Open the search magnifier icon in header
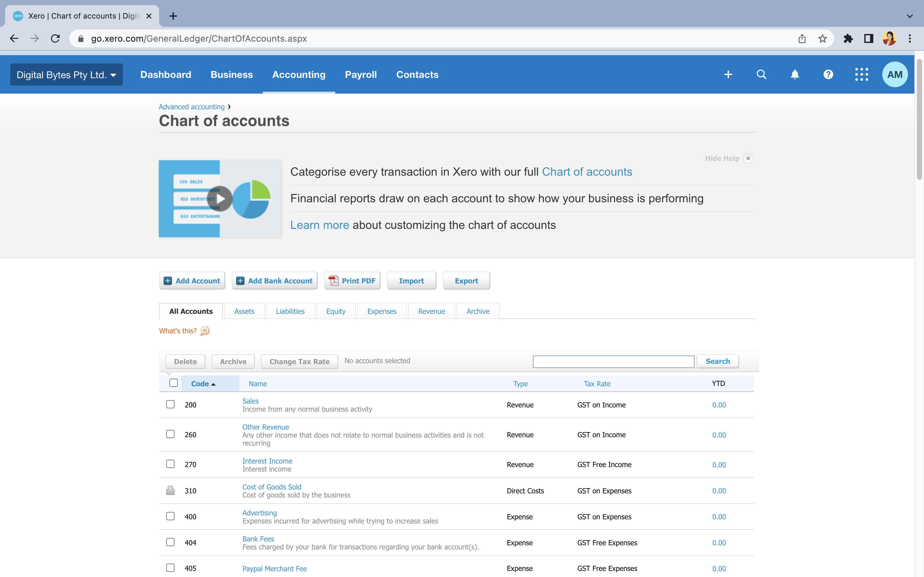Screen dimensions: 924x577 click(x=761, y=74)
